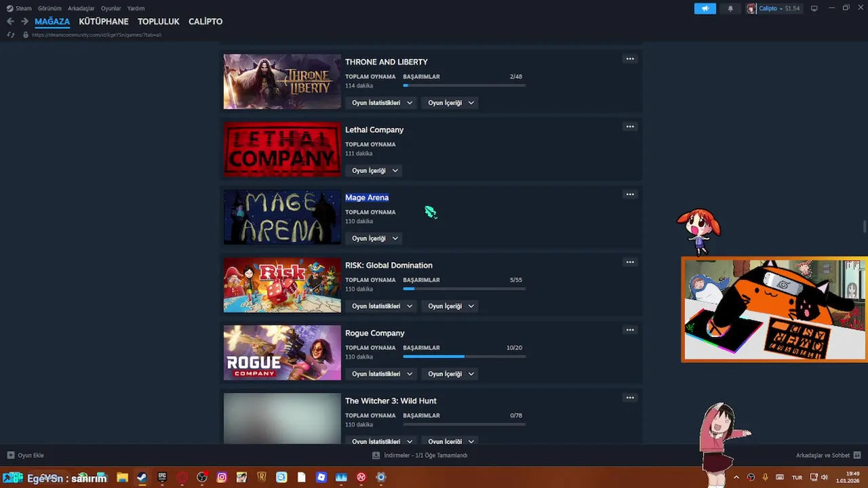Click the downloads icon in the status bar
868x488 pixels.
(376, 455)
